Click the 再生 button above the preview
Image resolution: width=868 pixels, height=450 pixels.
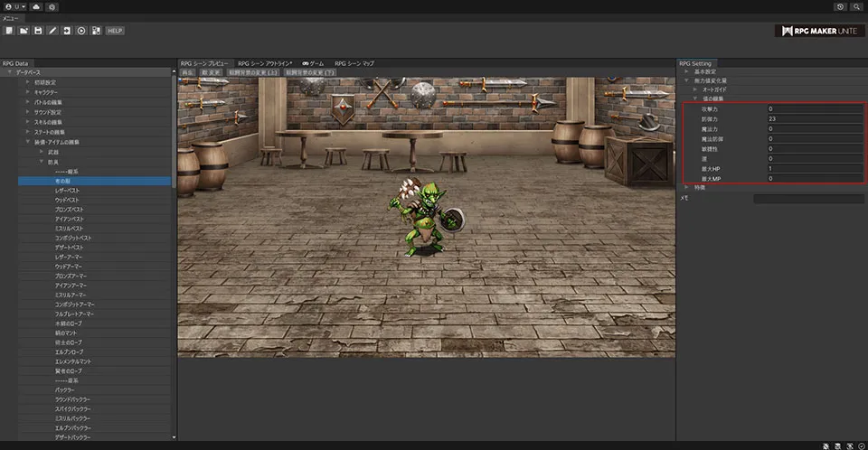coord(187,71)
